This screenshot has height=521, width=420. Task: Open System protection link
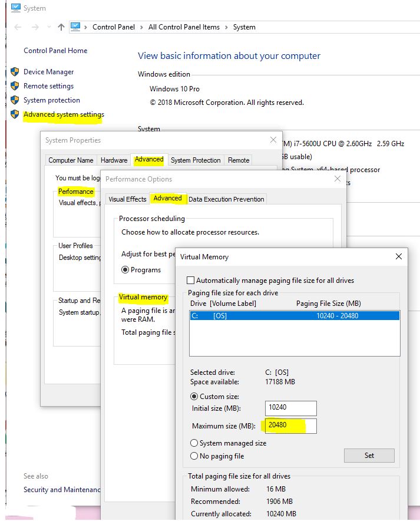pos(52,100)
